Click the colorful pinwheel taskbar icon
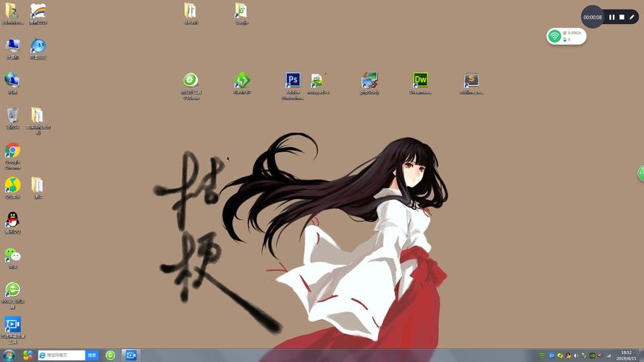Viewport: 644px width, 362px height. coord(28,355)
